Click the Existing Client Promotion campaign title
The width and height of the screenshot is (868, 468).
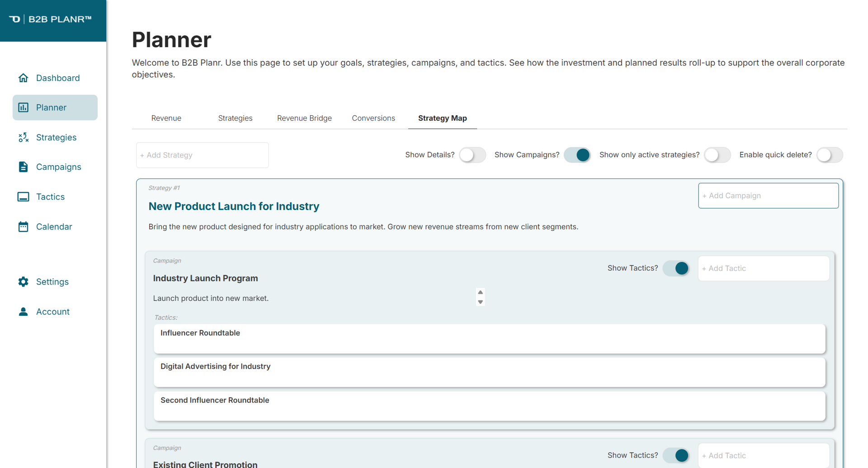coord(205,464)
